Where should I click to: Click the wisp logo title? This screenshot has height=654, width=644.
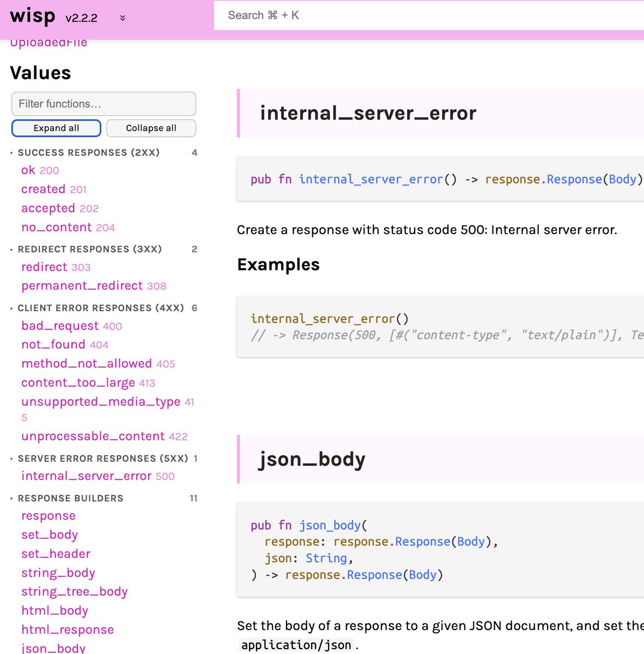point(33,16)
